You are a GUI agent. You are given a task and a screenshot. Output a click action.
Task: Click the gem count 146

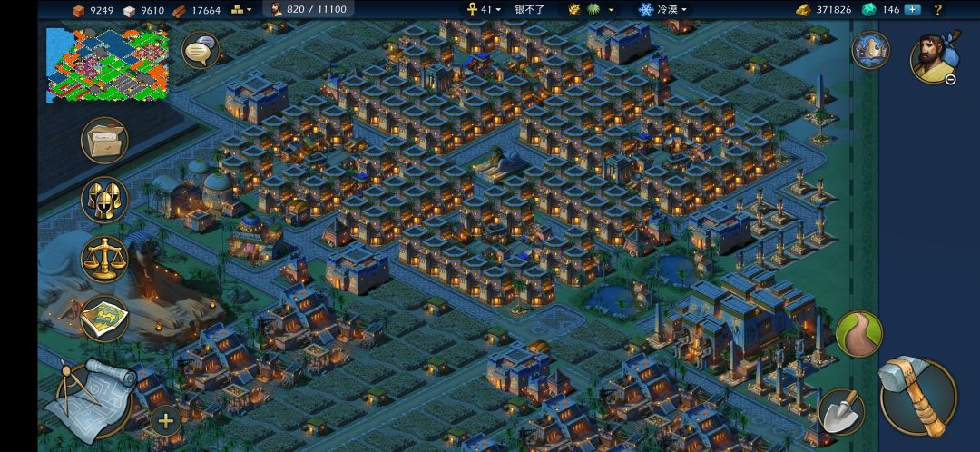[x=891, y=10]
